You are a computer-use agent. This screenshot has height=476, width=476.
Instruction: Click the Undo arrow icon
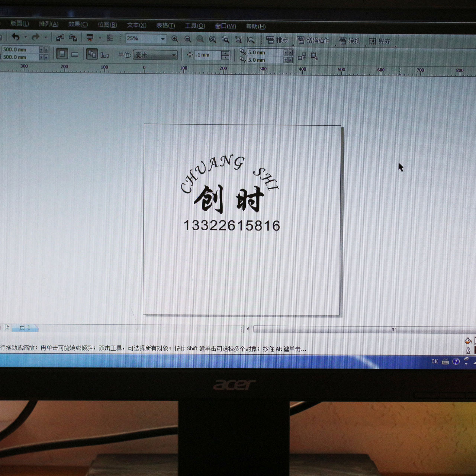[x=15, y=37]
